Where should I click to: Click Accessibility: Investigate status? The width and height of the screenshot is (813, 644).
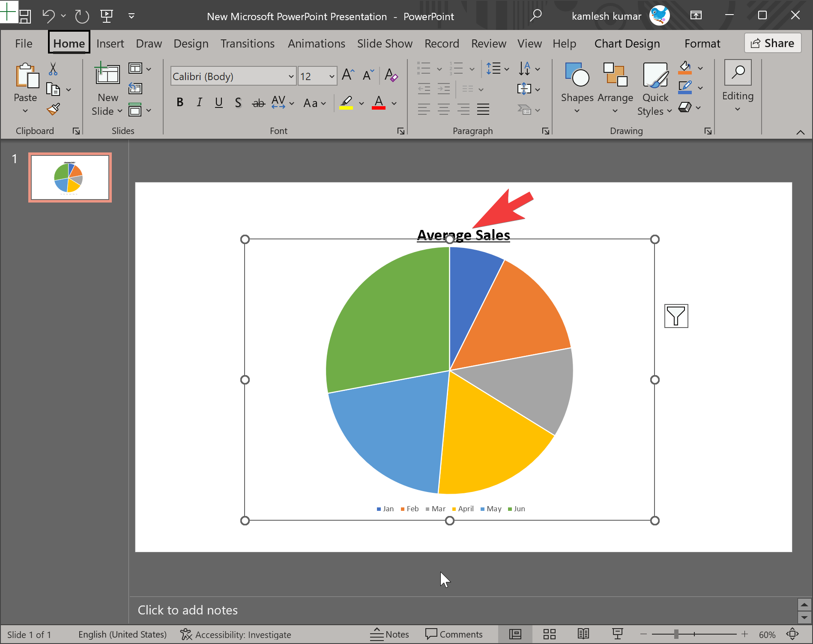[x=236, y=634]
